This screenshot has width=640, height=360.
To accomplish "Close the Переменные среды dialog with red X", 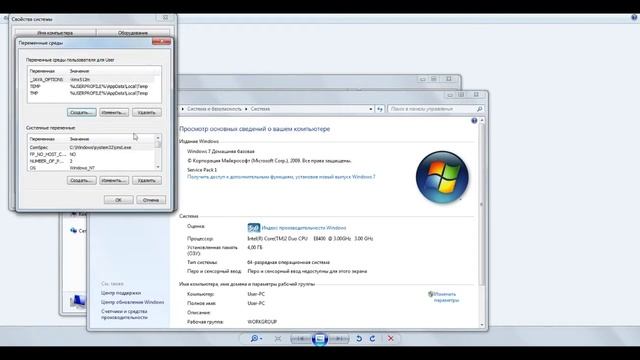I will point(161,42).
